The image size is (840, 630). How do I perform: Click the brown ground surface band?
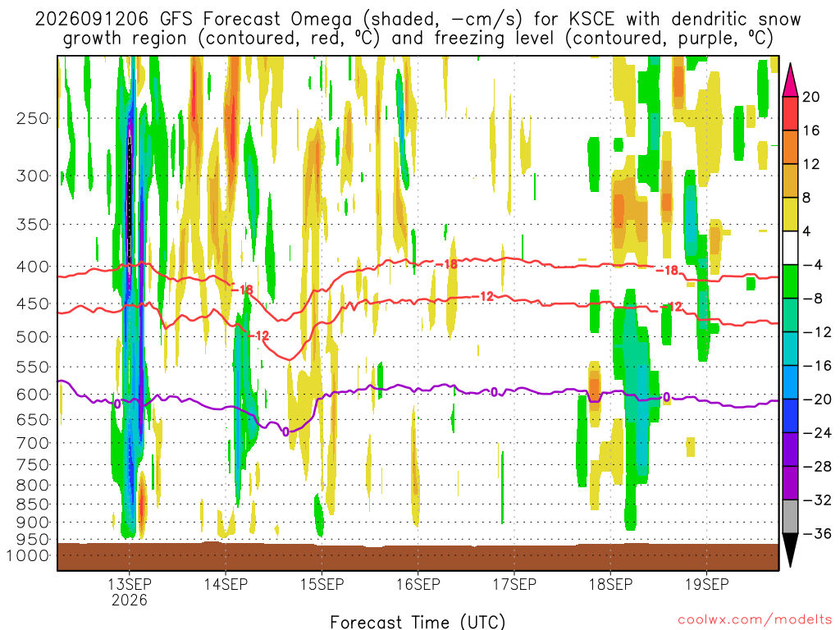pyautogui.click(x=418, y=557)
